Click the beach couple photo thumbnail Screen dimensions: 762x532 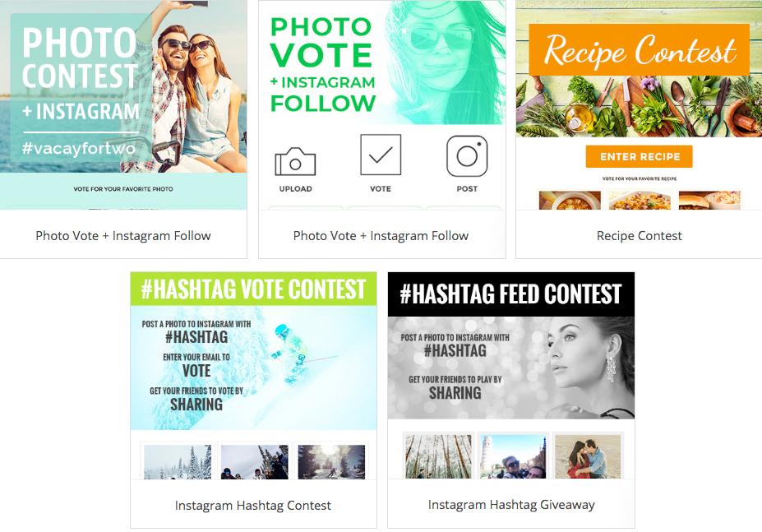[x=588, y=456]
